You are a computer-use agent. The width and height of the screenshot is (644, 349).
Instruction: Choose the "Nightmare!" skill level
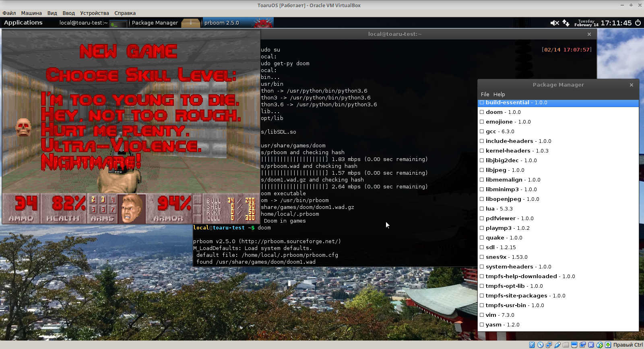point(91,161)
